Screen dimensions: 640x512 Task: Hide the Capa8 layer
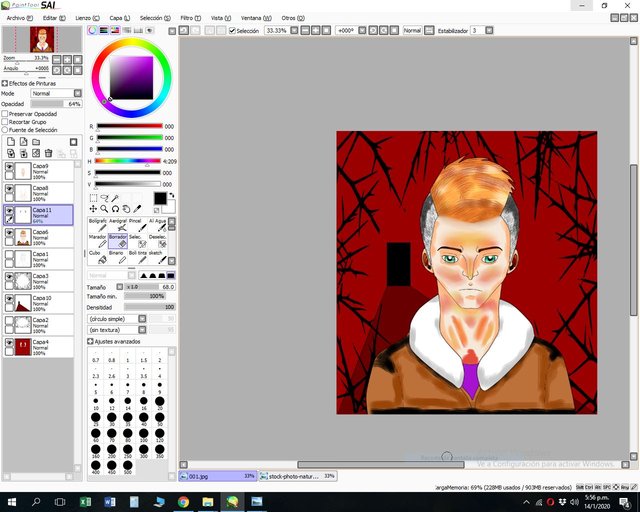coord(9,188)
